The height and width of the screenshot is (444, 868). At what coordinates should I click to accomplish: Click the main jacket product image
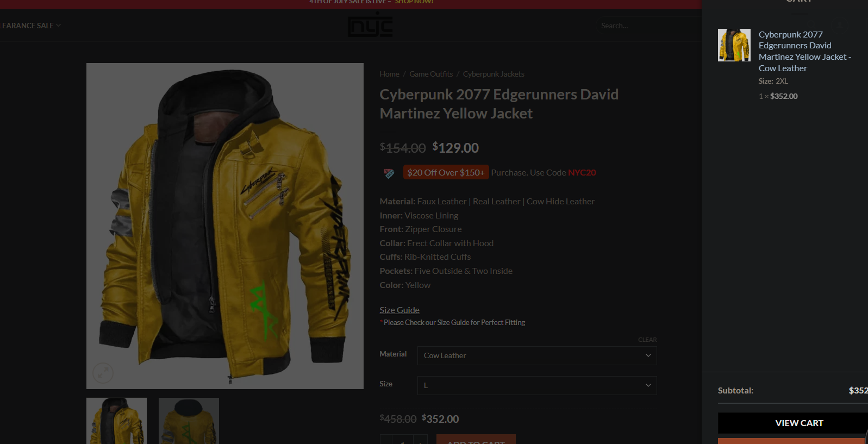click(x=225, y=226)
